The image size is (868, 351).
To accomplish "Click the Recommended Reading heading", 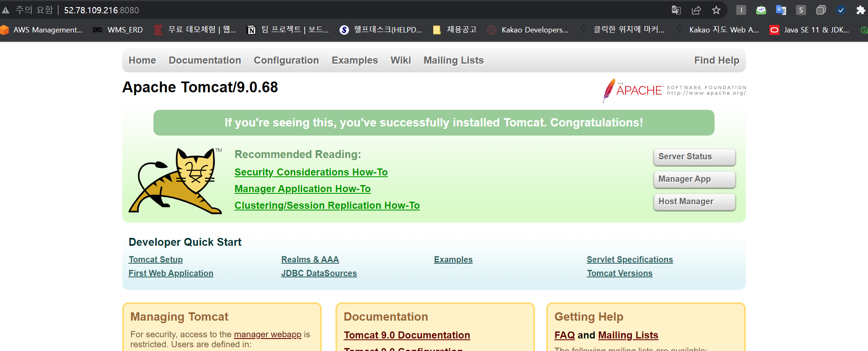I will pos(298,154).
